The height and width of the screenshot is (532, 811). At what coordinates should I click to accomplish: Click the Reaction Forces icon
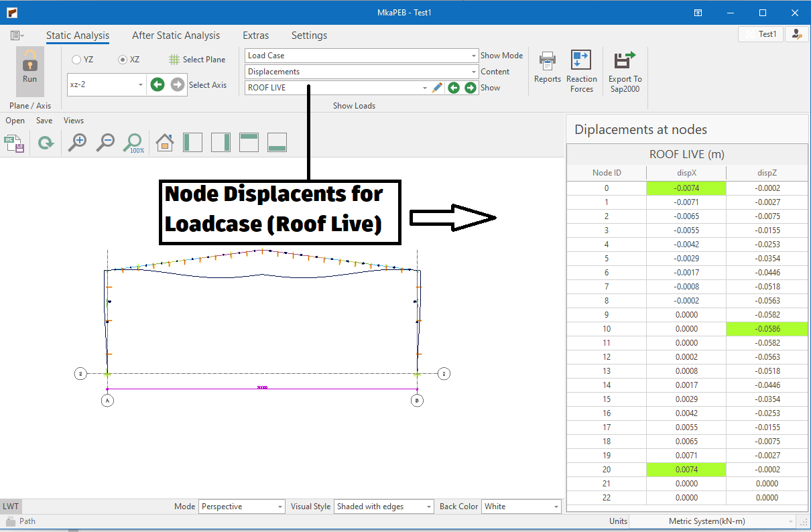[x=580, y=61]
